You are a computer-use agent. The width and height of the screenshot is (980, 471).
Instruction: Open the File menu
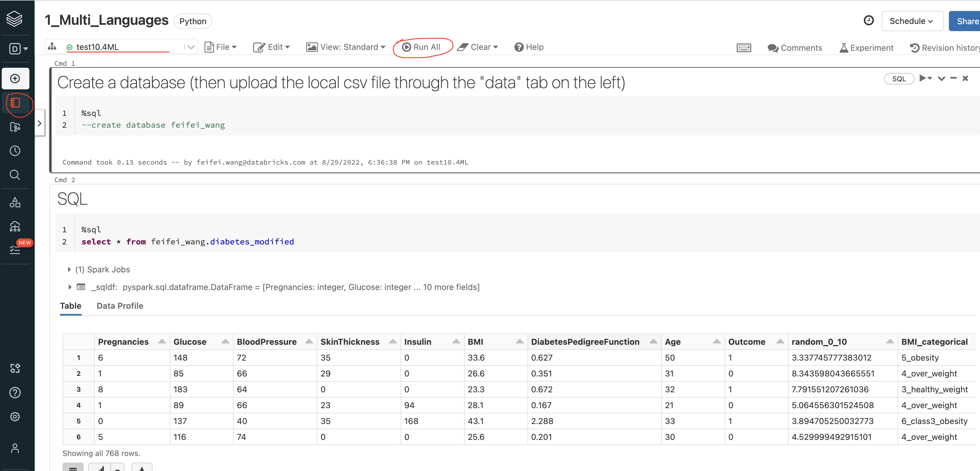[x=221, y=47]
